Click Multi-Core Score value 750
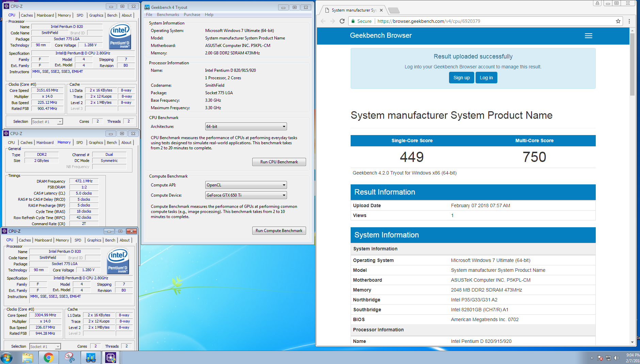640x364 pixels. 534,157
